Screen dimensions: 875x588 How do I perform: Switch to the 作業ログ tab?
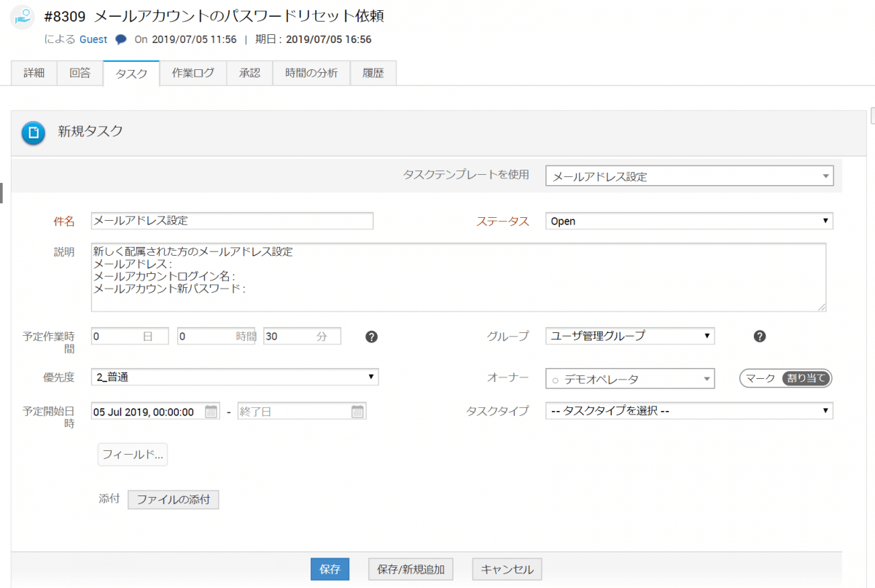(193, 73)
